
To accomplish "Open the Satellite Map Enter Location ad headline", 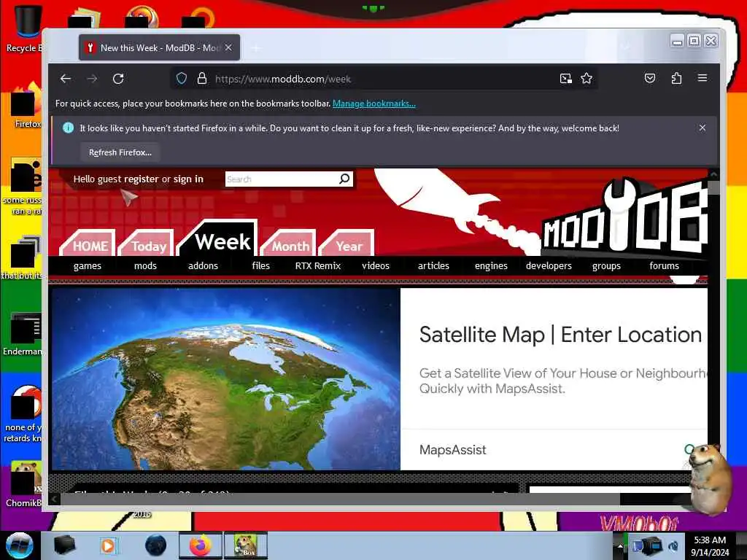I will (560, 335).
